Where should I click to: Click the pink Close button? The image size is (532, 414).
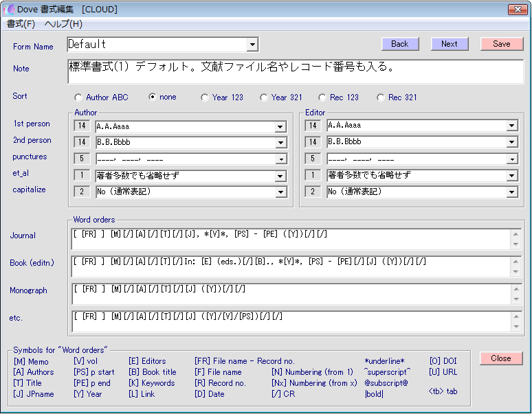click(501, 358)
